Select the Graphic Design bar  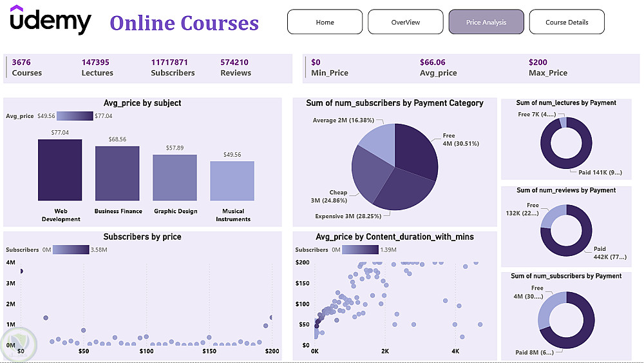175,177
